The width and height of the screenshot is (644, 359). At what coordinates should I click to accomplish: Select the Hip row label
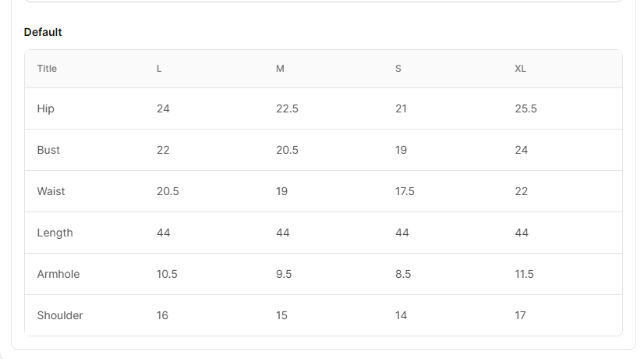pos(46,108)
